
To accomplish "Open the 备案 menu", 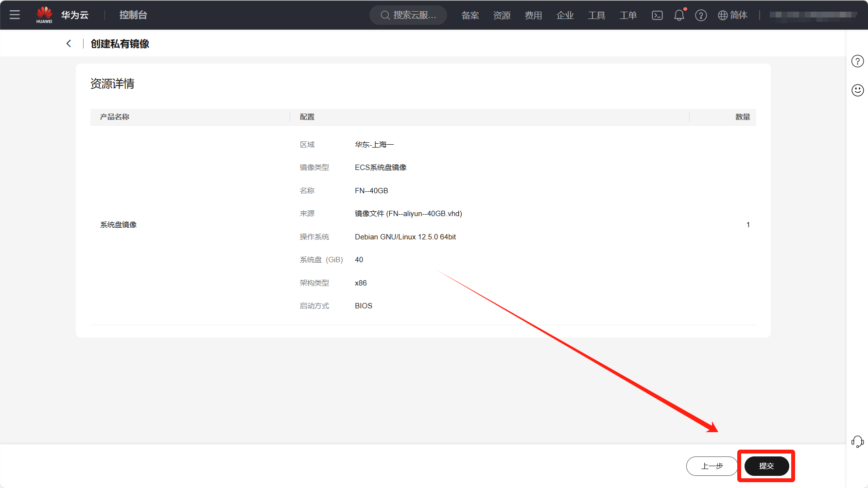I will pos(470,16).
